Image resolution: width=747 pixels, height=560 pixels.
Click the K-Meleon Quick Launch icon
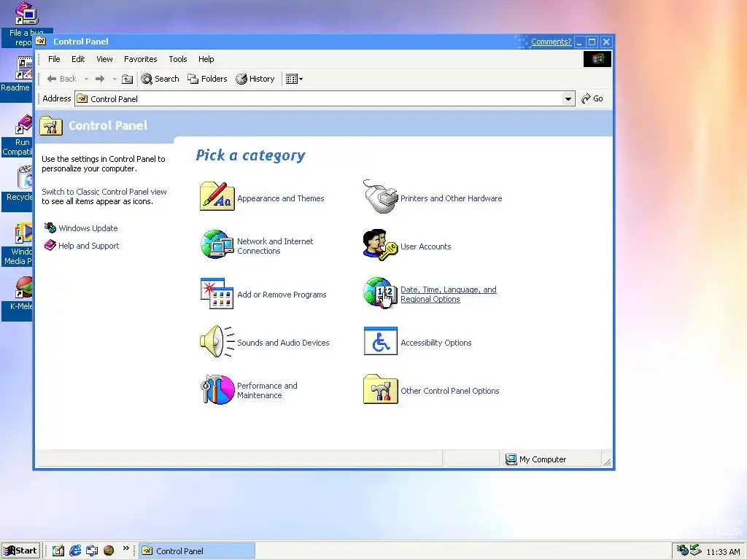click(109, 551)
